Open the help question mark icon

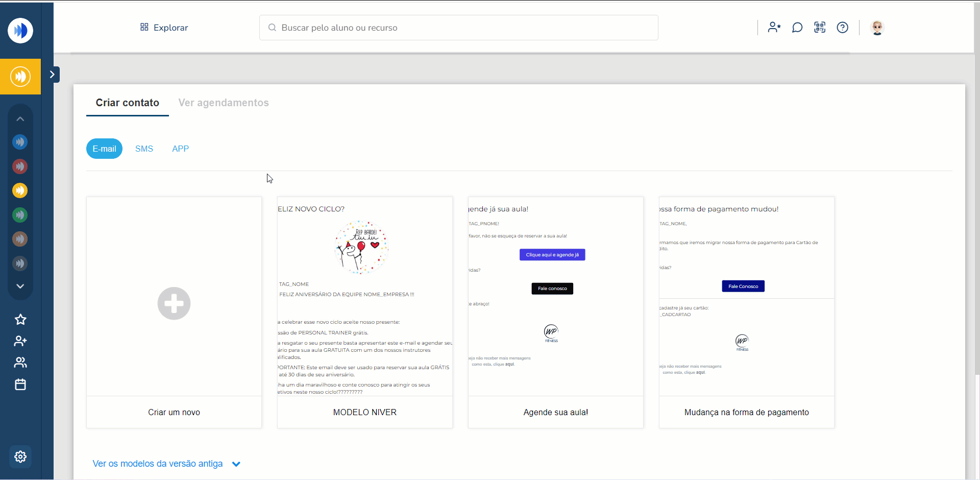coord(842,28)
